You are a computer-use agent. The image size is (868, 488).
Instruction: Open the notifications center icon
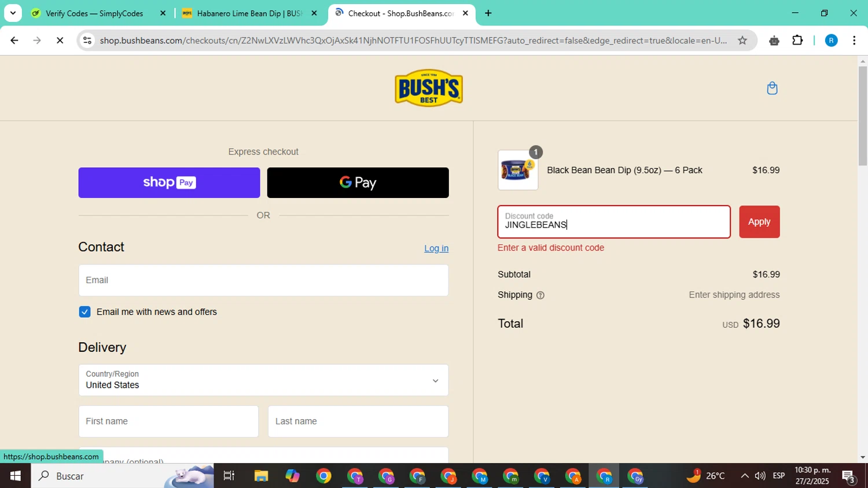click(x=849, y=476)
